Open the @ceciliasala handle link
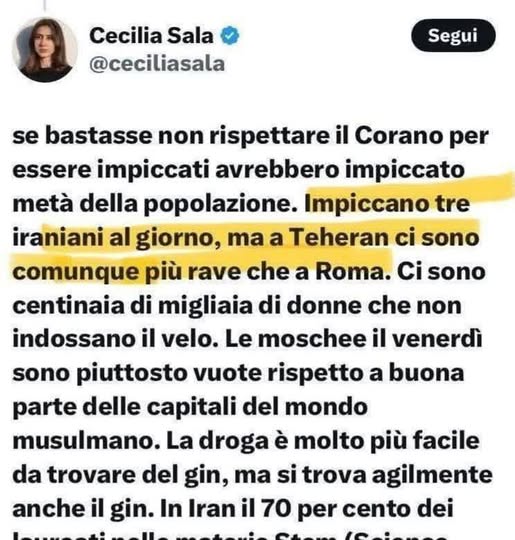515x540 pixels. (157, 64)
